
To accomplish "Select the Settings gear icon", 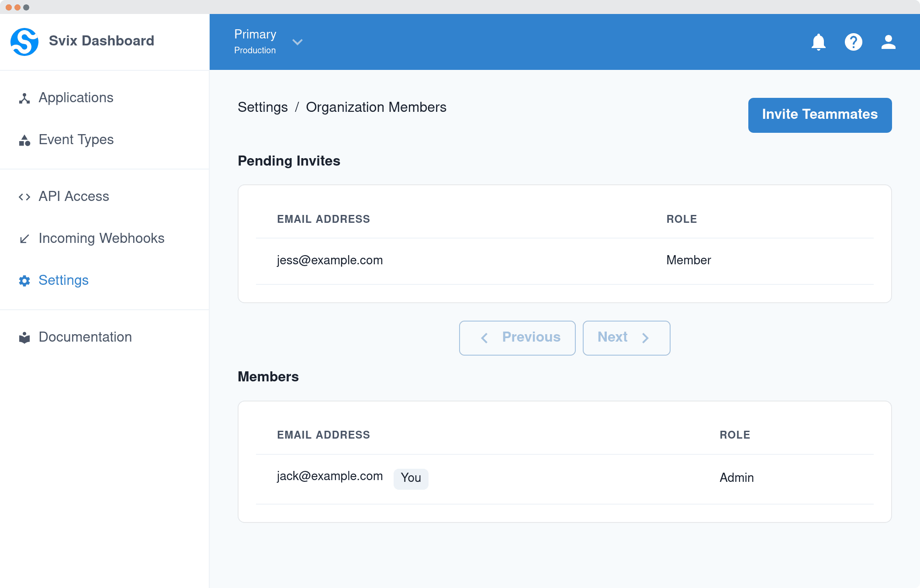I will coord(24,280).
